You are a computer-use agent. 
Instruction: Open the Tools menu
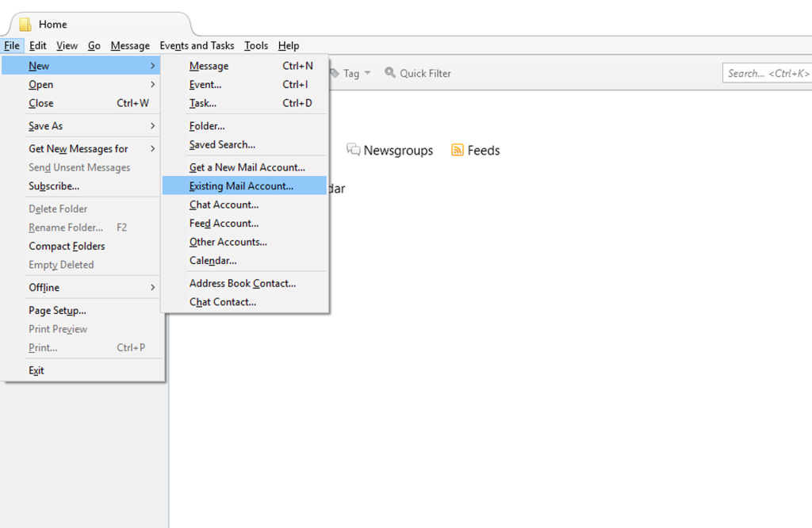coord(256,45)
